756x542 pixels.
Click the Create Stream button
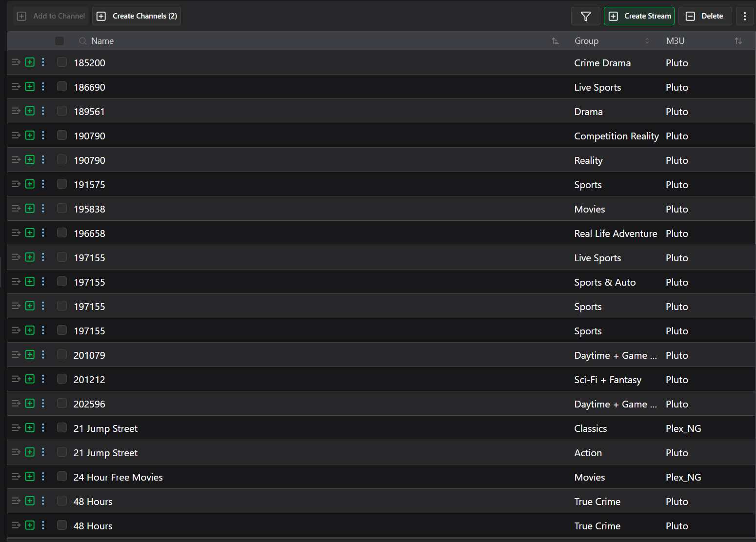coord(639,16)
